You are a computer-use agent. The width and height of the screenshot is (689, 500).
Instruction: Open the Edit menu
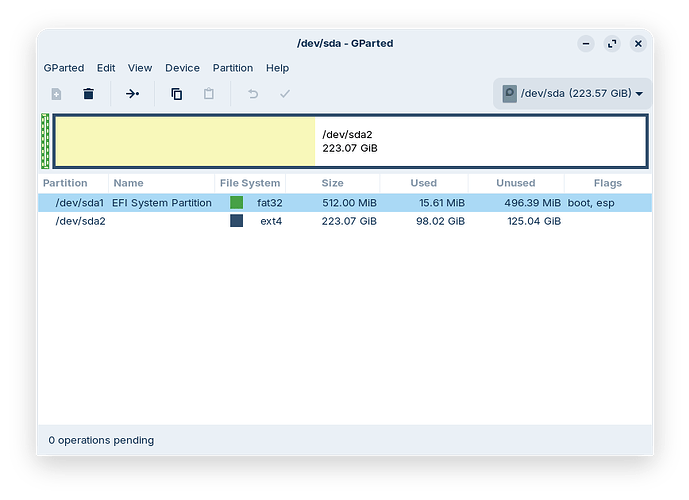pyautogui.click(x=106, y=68)
